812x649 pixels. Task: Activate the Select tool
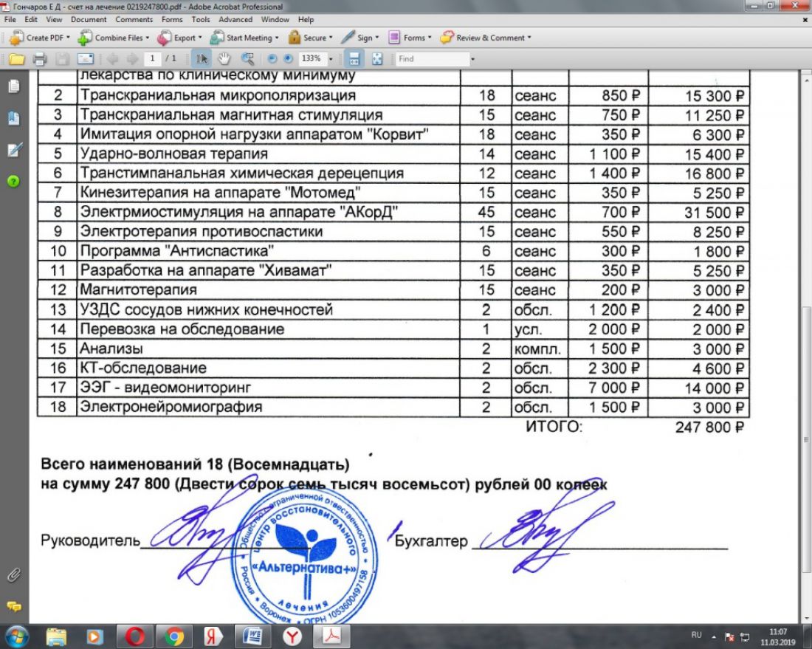pyautogui.click(x=201, y=59)
